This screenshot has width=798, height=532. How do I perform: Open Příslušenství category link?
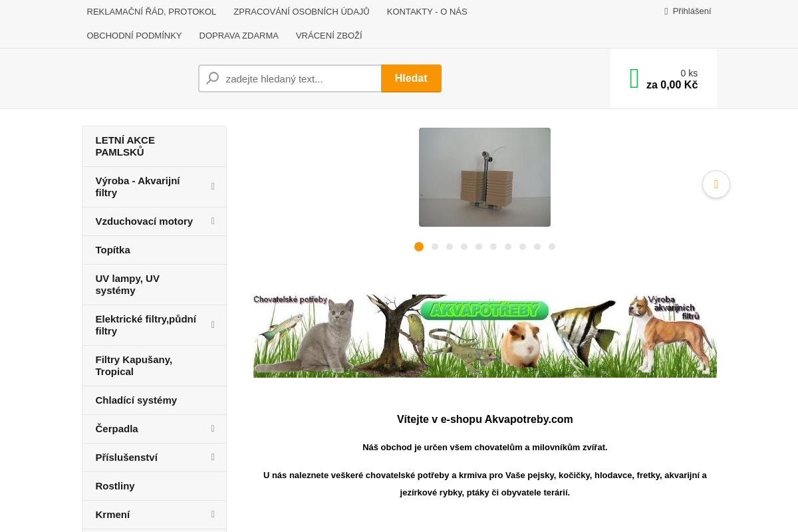pos(126,458)
